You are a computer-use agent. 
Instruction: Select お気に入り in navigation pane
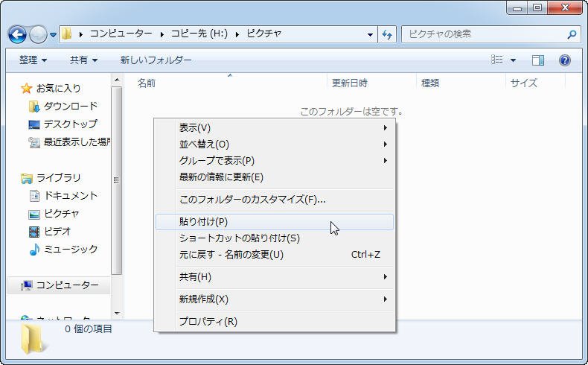[59, 88]
